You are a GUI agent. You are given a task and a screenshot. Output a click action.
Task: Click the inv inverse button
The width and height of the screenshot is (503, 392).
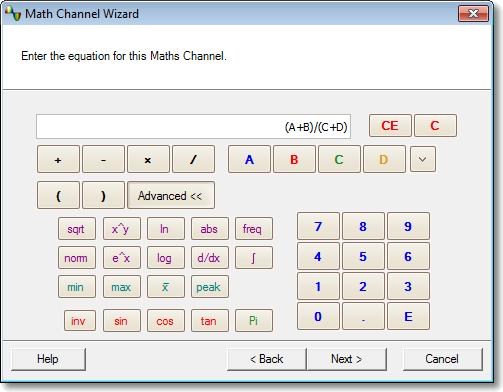[x=80, y=321]
